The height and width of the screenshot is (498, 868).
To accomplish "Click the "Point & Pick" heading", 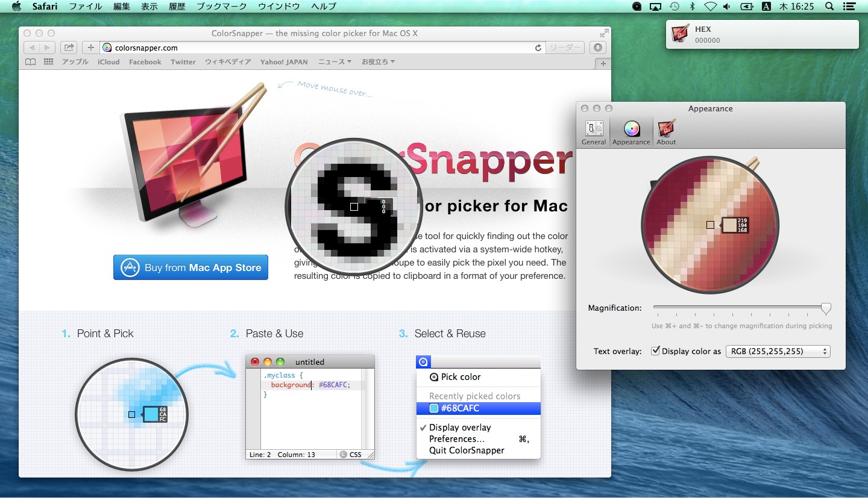I will 105,334.
